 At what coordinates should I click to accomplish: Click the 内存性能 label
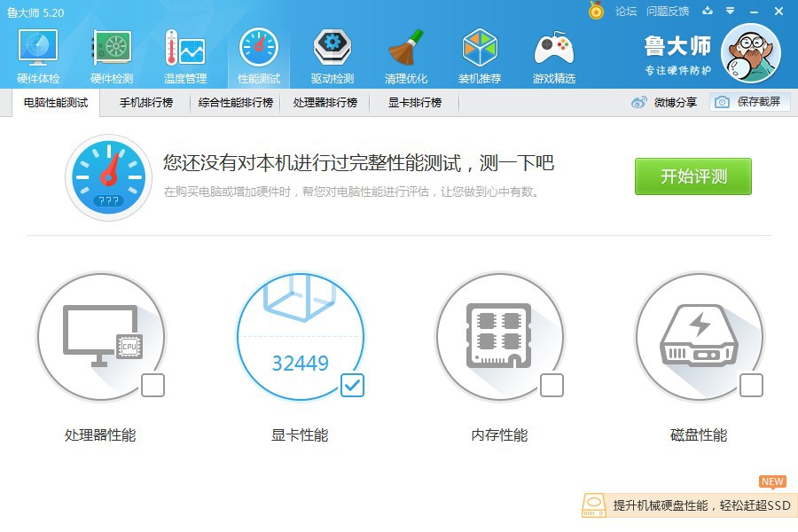tap(499, 434)
